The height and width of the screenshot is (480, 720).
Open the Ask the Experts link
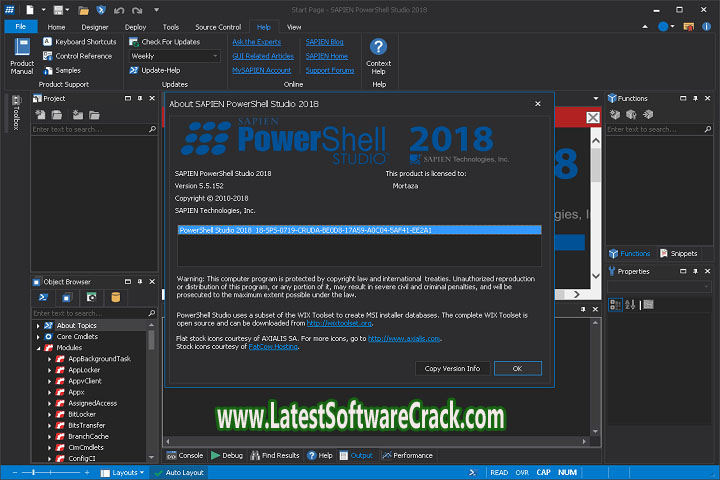tap(256, 42)
